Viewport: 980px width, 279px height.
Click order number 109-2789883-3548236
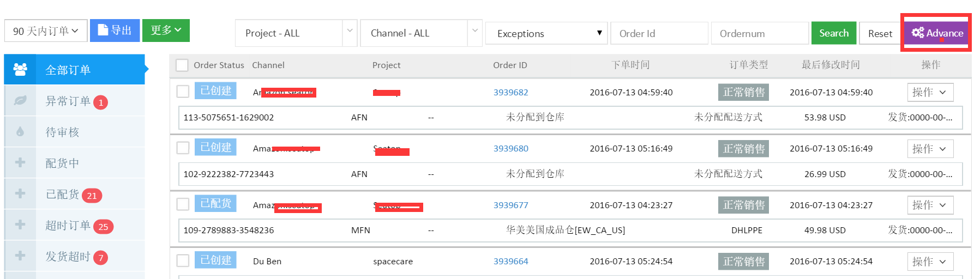click(229, 230)
